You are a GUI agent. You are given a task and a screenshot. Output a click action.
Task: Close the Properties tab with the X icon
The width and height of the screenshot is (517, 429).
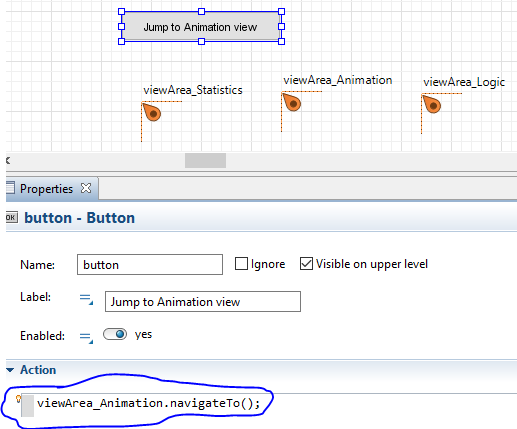(x=86, y=188)
